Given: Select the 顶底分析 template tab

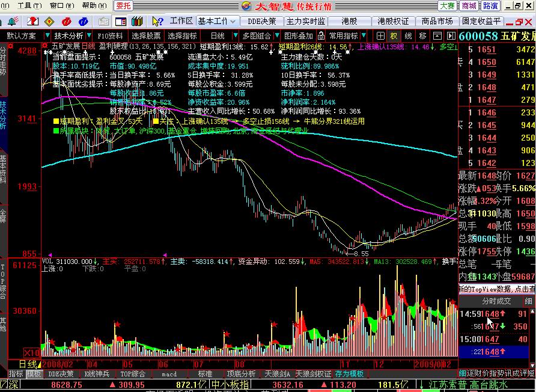Looking at the screenshot, I should coord(241,374).
